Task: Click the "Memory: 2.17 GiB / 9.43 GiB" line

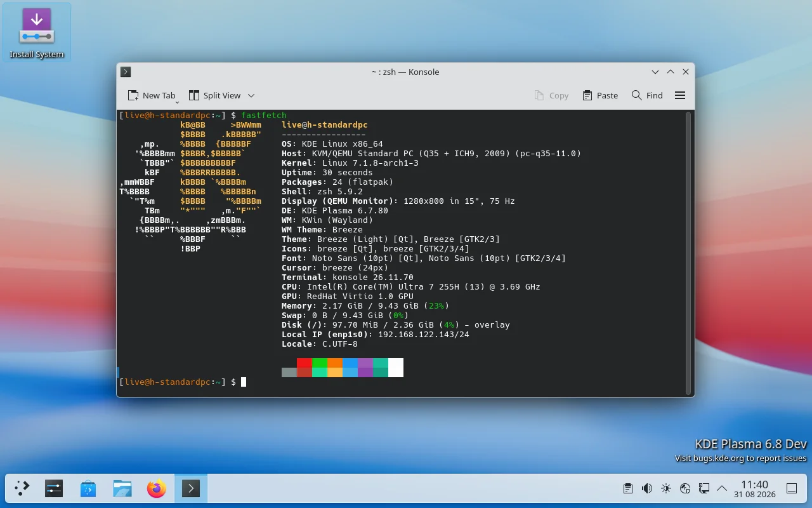Action: 365,306
